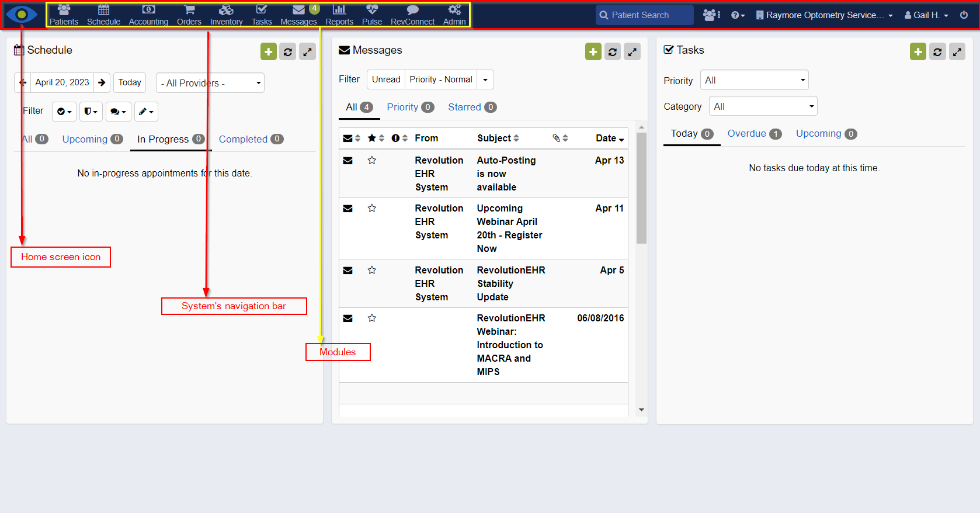The image size is (980, 513).
Task: Go to next day with right arrow
Action: [102, 82]
